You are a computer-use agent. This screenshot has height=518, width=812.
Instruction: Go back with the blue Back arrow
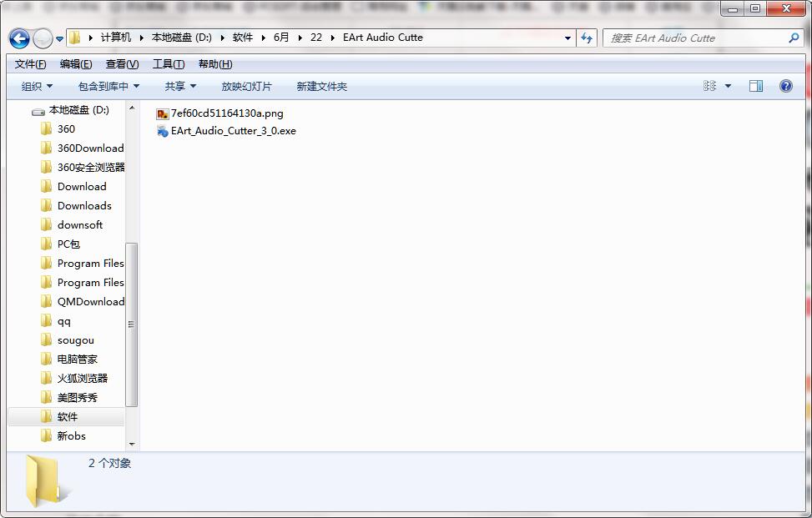point(19,38)
